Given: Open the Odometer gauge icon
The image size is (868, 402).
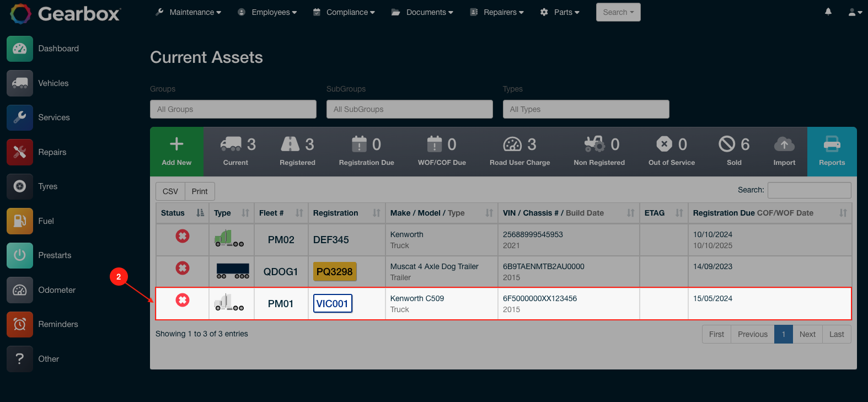Looking at the screenshot, I should (x=20, y=290).
